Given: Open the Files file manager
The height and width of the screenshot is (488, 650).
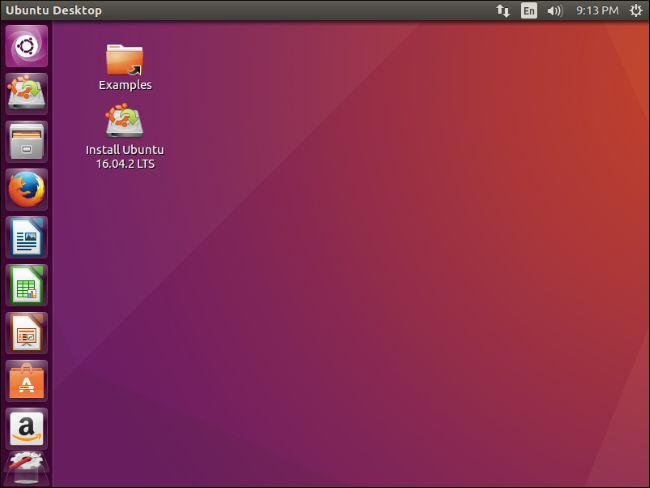Looking at the screenshot, I should tap(27, 141).
